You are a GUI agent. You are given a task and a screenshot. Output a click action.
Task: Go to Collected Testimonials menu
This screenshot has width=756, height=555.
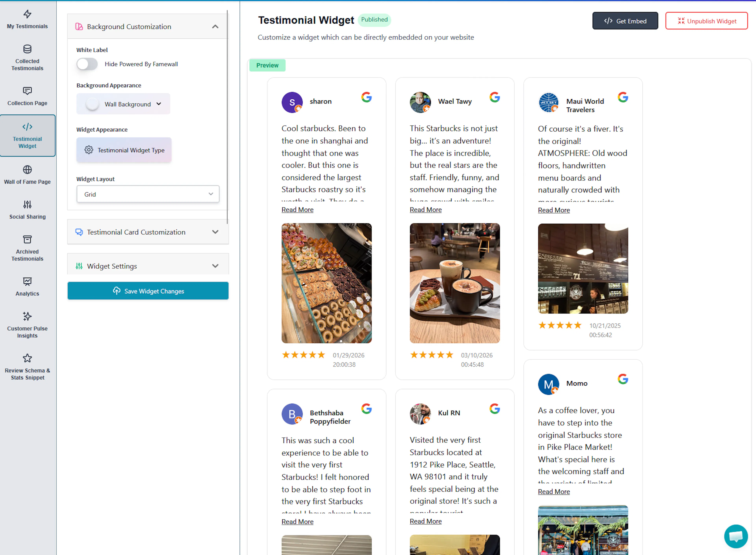28,58
